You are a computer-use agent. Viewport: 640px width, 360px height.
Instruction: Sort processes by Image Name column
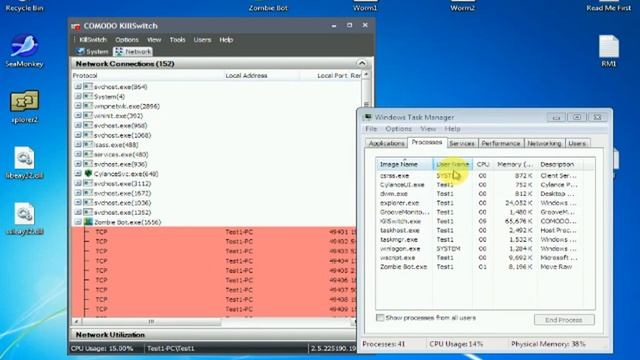click(404, 164)
